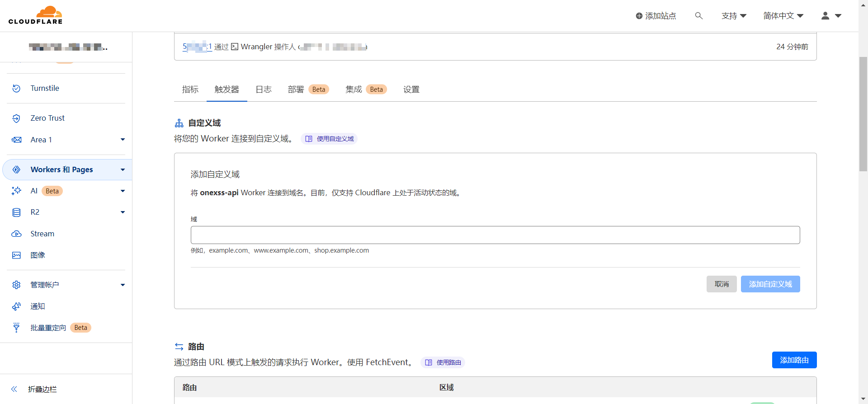868x404 pixels.
Task: Click the Turnstile sidebar icon
Action: (16, 89)
